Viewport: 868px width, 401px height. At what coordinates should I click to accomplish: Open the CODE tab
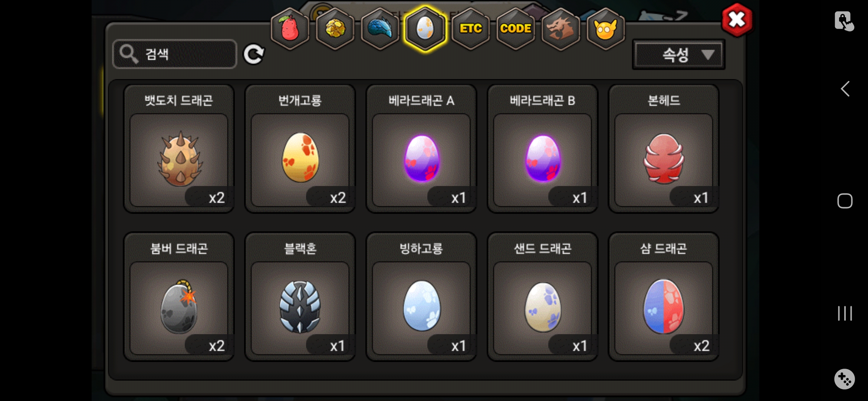click(516, 29)
